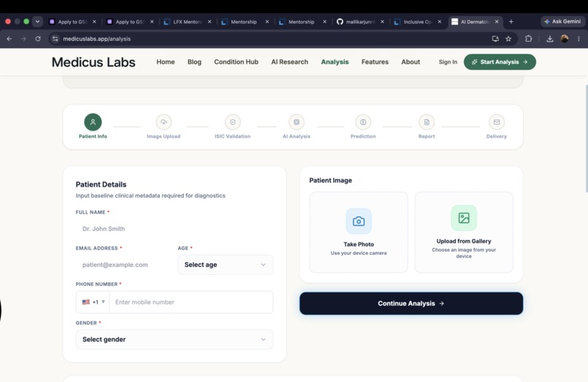The width and height of the screenshot is (588, 382).
Task: Open the Features page
Action: point(375,62)
